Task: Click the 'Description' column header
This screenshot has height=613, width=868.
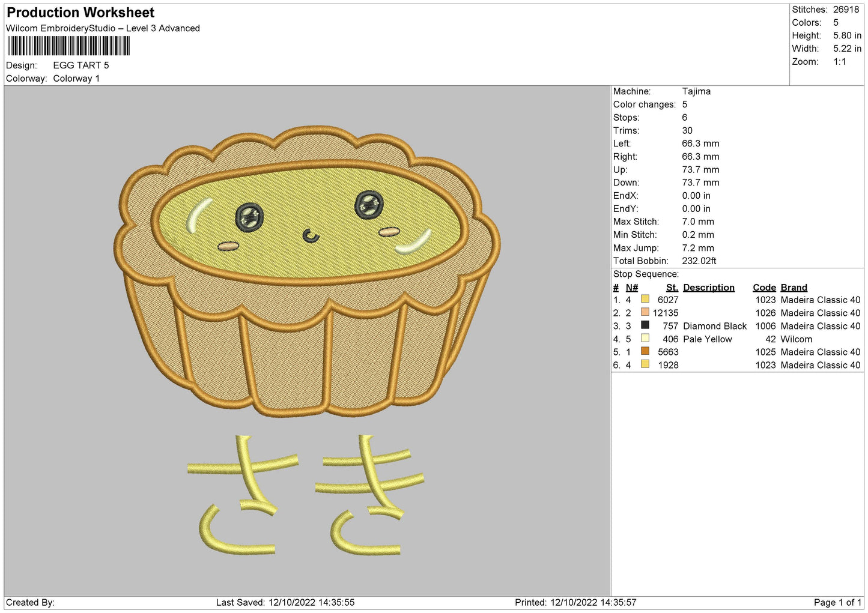Action: pos(709,288)
